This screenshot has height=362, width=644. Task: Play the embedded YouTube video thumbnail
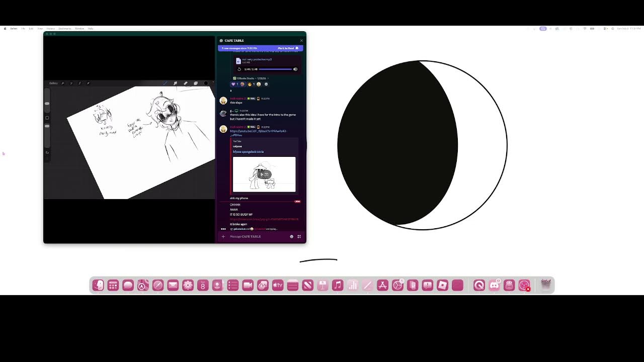point(264,174)
